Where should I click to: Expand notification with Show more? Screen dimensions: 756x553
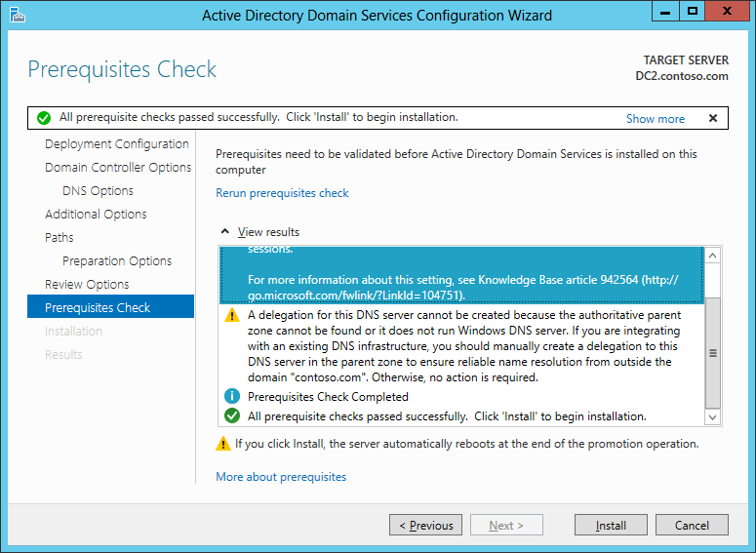click(655, 118)
